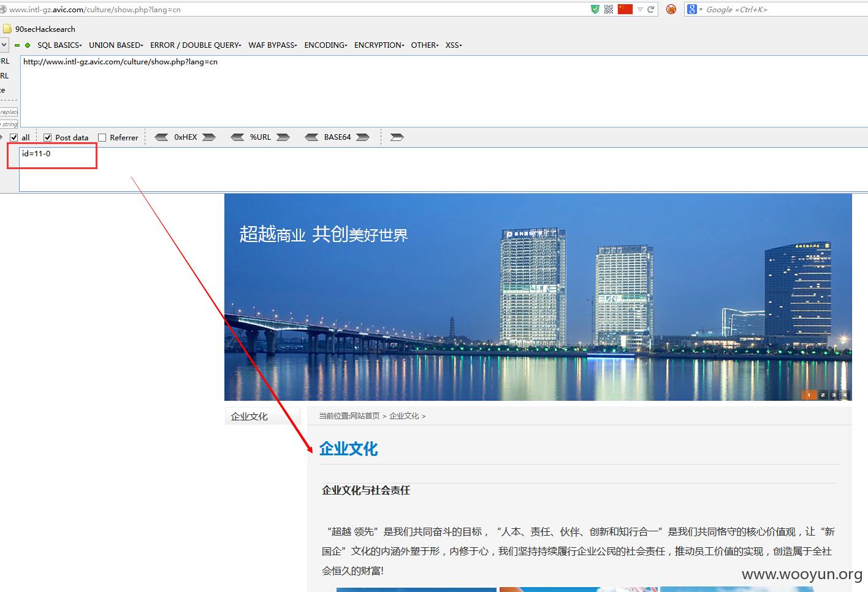The height and width of the screenshot is (592, 868).
Task: Click the green shield security icon
Action: coord(595,9)
